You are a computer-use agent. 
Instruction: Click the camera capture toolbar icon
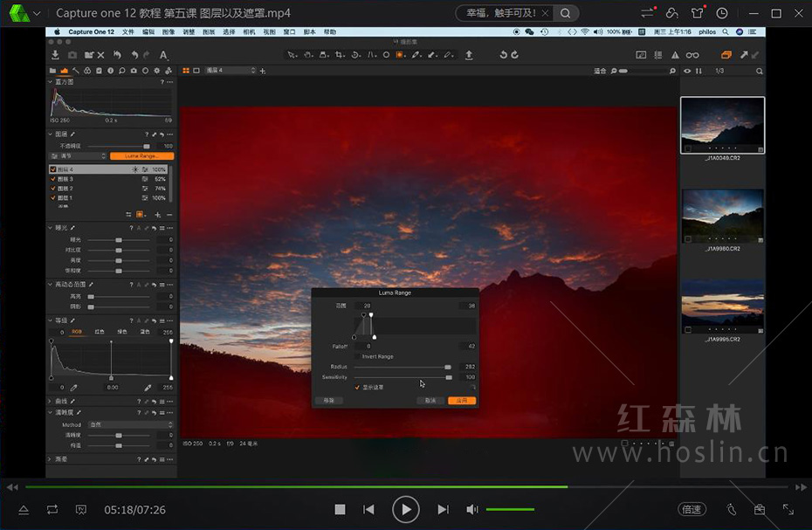coord(72,55)
